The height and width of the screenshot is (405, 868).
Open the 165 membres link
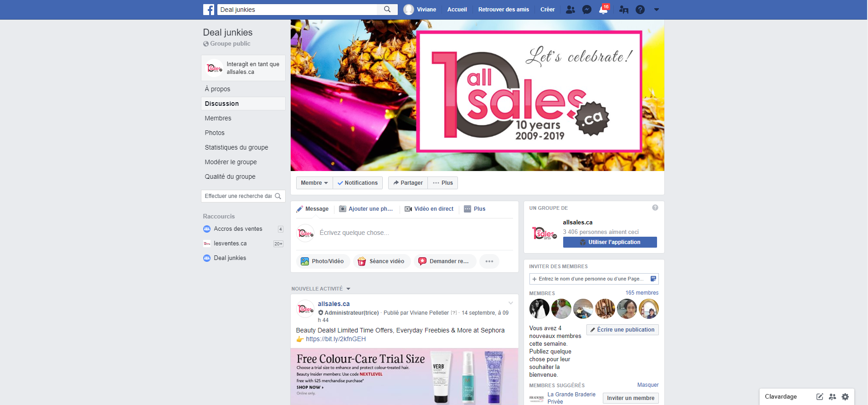(x=642, y=293)
